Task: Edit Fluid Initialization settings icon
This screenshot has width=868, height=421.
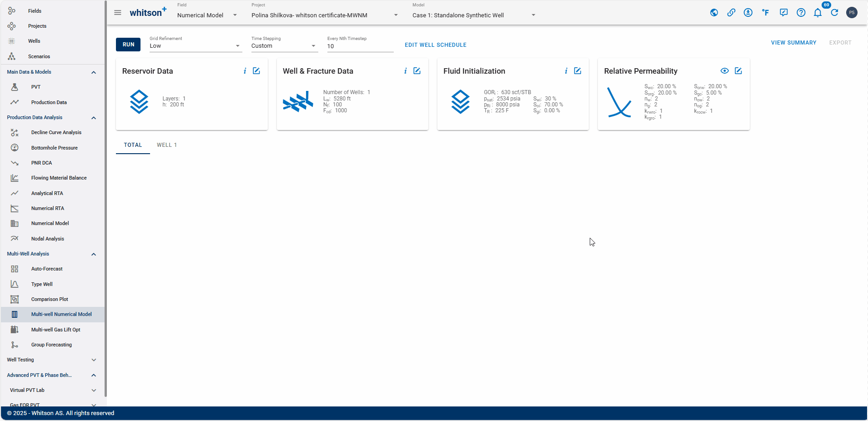Action: click(577, 71)
